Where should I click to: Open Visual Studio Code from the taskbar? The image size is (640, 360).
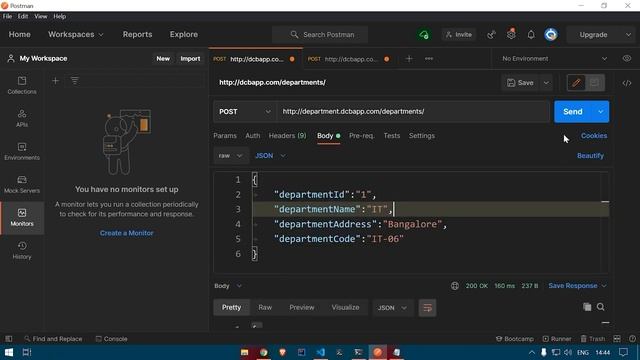point(321,352)
